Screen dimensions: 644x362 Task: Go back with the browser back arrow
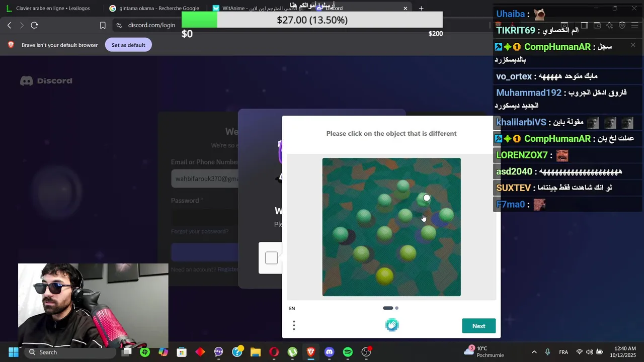(10, 25)
